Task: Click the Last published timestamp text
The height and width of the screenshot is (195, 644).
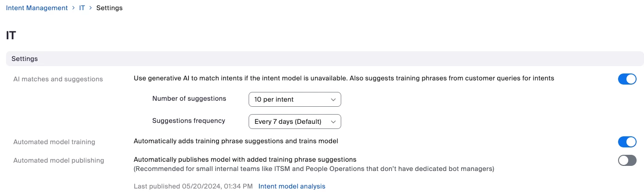Action: click(x=193, y=186)
